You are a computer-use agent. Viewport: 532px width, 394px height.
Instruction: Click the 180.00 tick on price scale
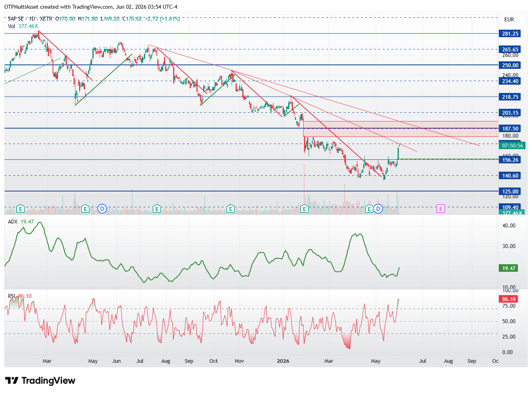coord(510,136)
